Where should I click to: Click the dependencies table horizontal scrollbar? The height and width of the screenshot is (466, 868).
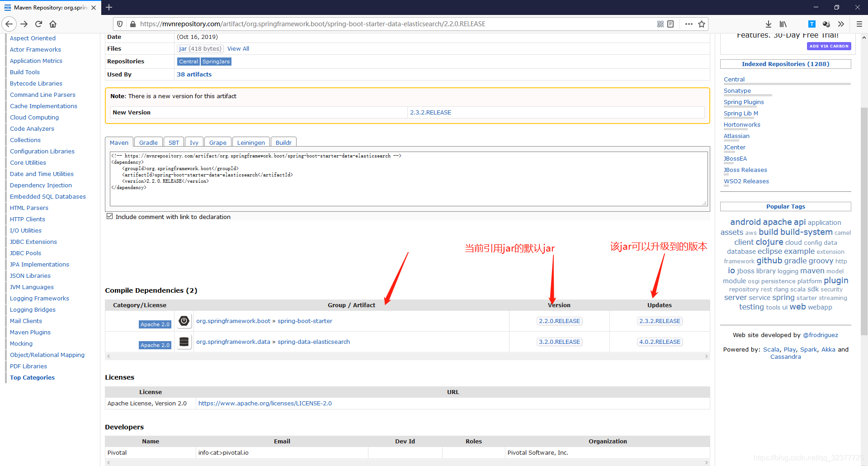[407, 357]
